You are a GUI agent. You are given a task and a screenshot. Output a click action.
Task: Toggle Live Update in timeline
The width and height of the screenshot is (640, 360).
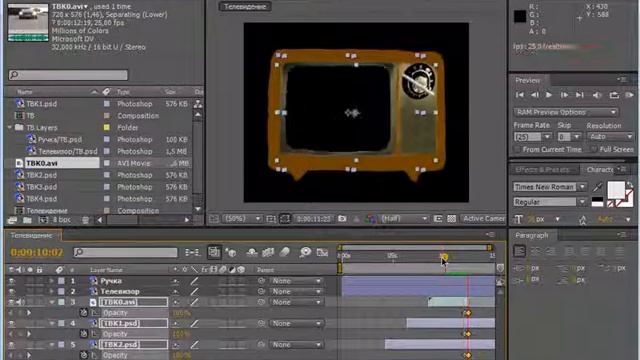point(214,252)
